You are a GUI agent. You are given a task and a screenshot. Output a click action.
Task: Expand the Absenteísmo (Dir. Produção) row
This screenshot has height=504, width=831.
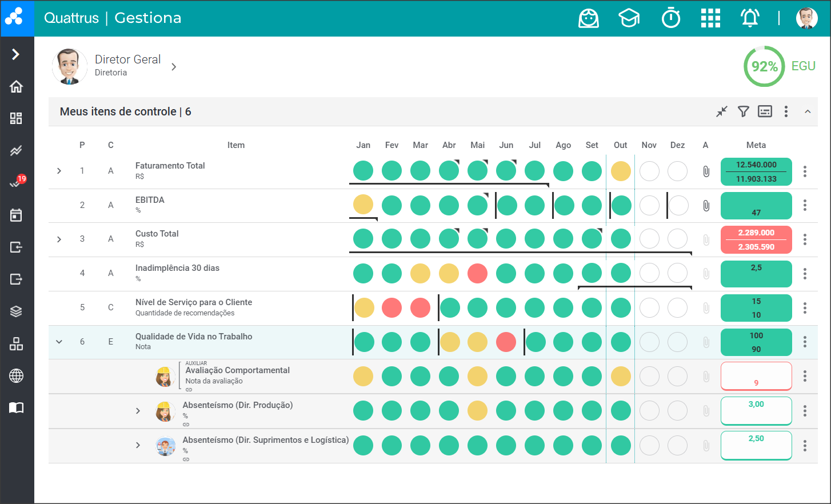[138, 411]
